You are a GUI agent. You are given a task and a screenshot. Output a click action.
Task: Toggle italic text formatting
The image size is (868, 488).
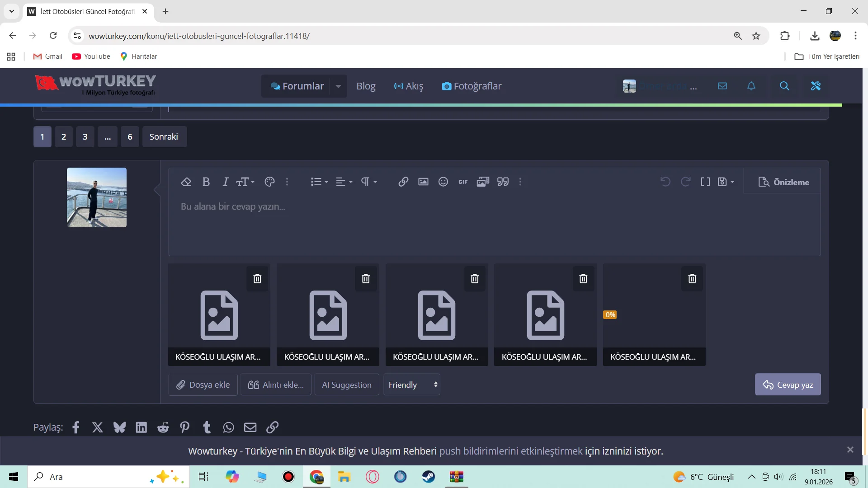click(225, 182)
